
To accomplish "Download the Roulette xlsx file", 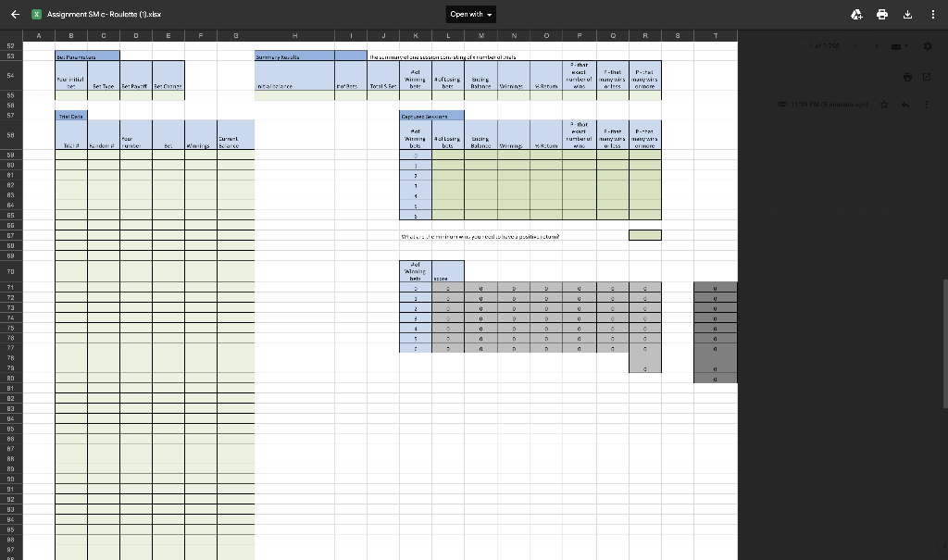I will [x=907, y=14].
